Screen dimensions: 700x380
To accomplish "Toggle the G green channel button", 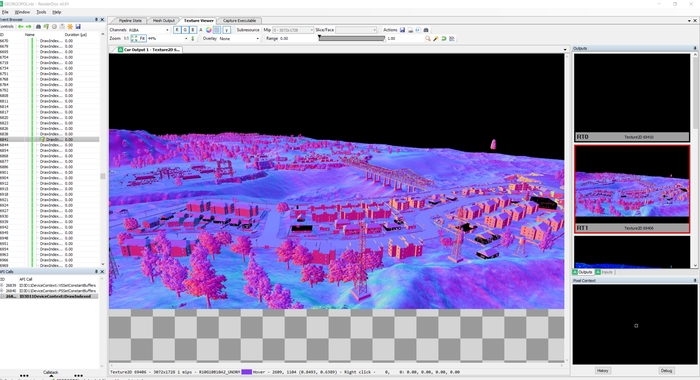I will click(x=185, y=30).
